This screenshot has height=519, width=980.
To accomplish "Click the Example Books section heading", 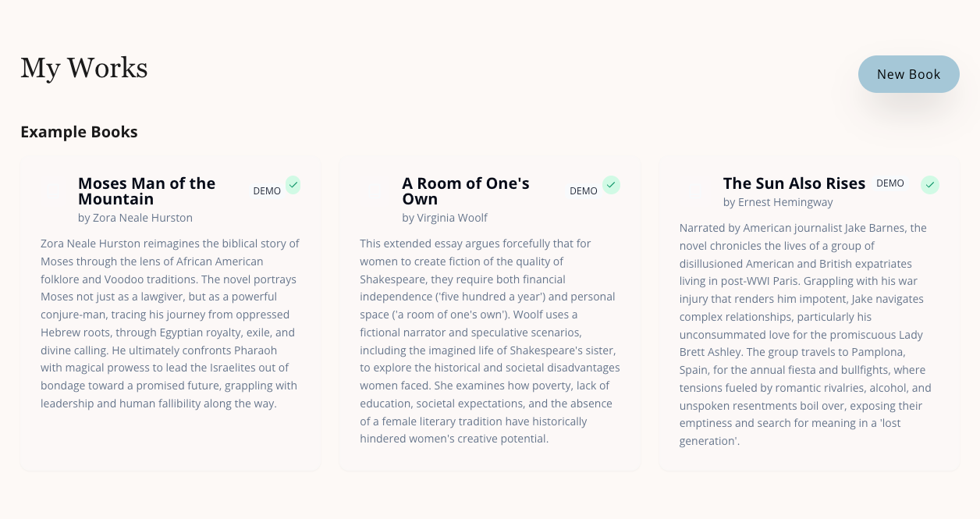I will 79,132.
